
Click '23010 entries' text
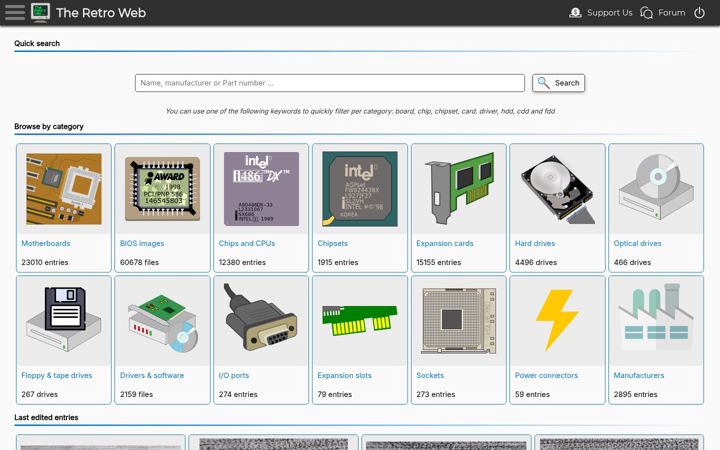tap(45, 263)
